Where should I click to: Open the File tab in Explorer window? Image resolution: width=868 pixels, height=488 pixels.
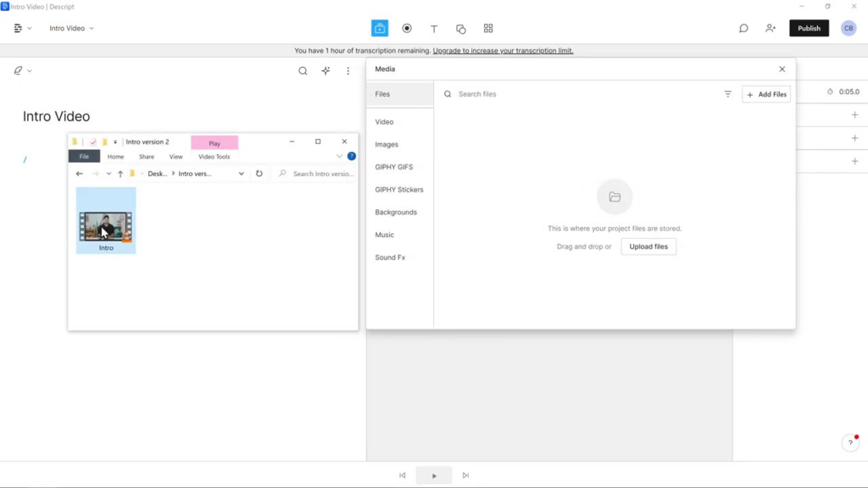point(84,157)
